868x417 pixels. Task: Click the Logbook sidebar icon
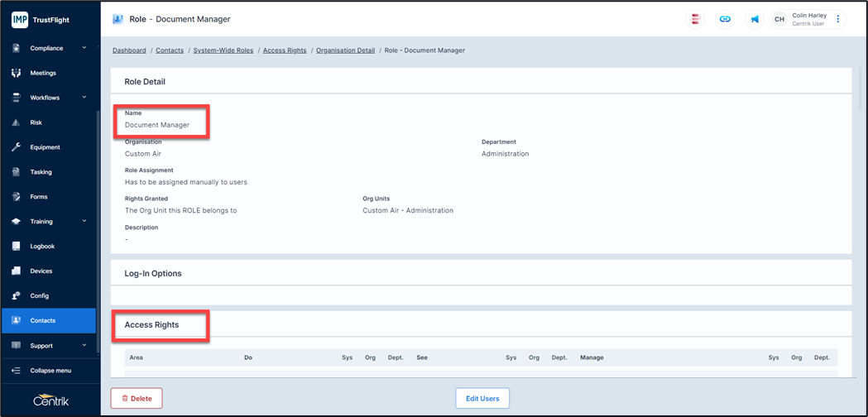tap(16, 247)
